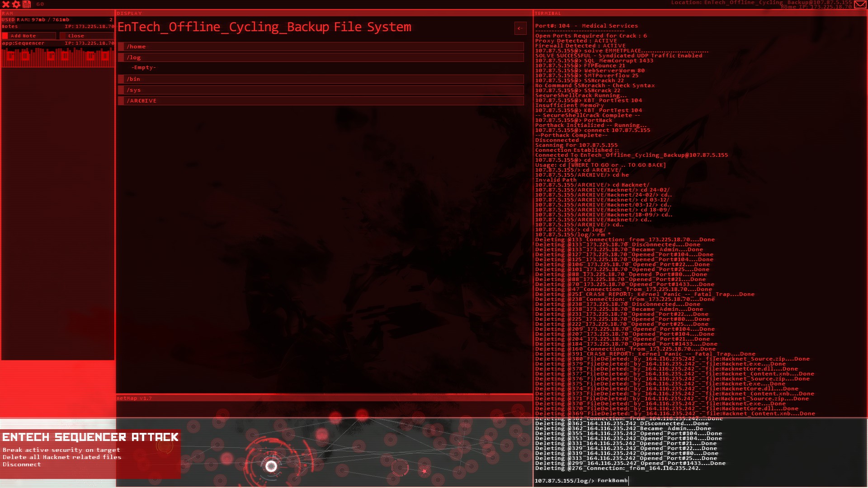
Task: Open the settings gear icon
Action: [16, 4]
